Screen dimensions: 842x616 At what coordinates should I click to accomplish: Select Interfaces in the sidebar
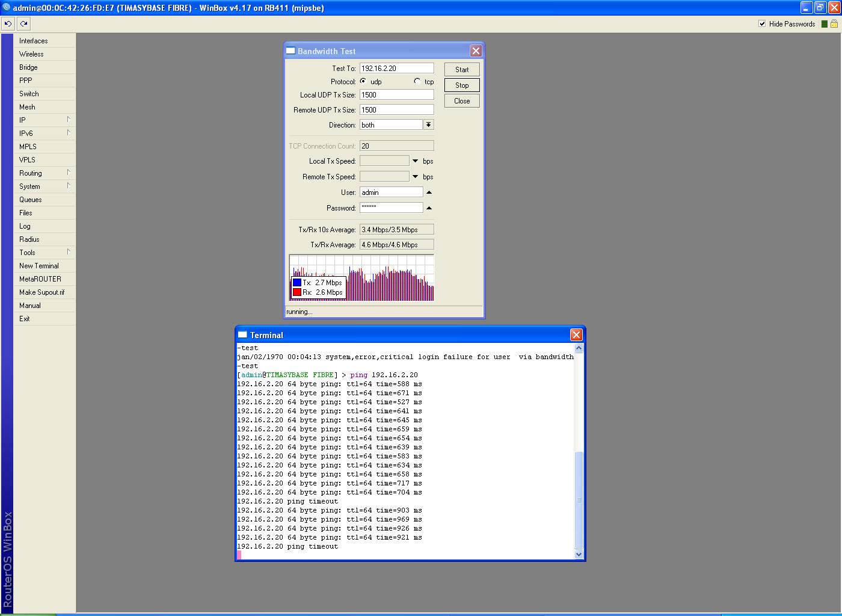(33, 40)
